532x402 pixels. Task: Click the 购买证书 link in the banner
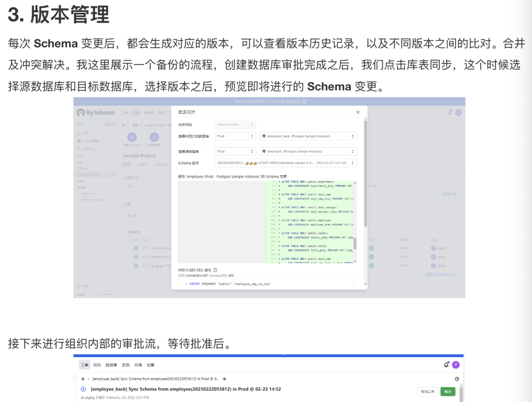click(x=294, y=101)
